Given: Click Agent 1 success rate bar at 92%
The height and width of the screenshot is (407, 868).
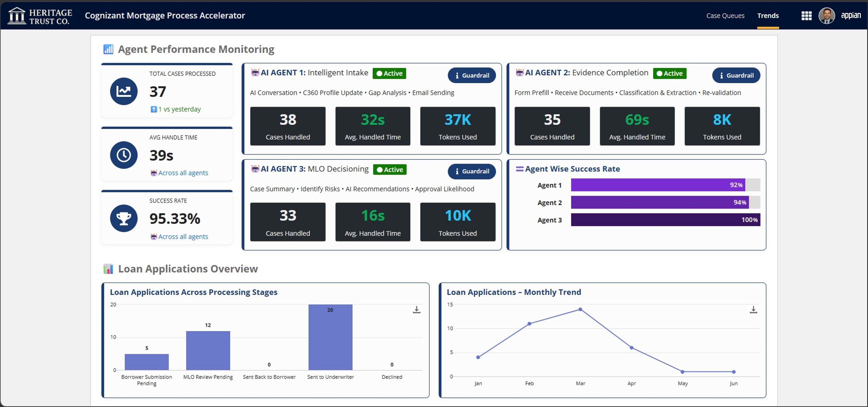Looking at the screenshot, I should pyautogui.click(x=658, y=185).
